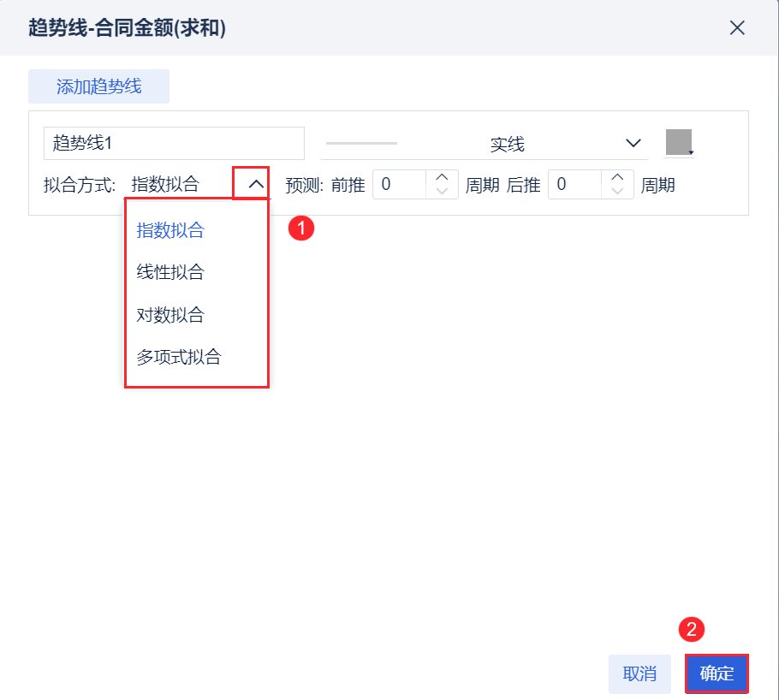
Task: Increase the 前推 period value
Action: click(x=442, y=177)
